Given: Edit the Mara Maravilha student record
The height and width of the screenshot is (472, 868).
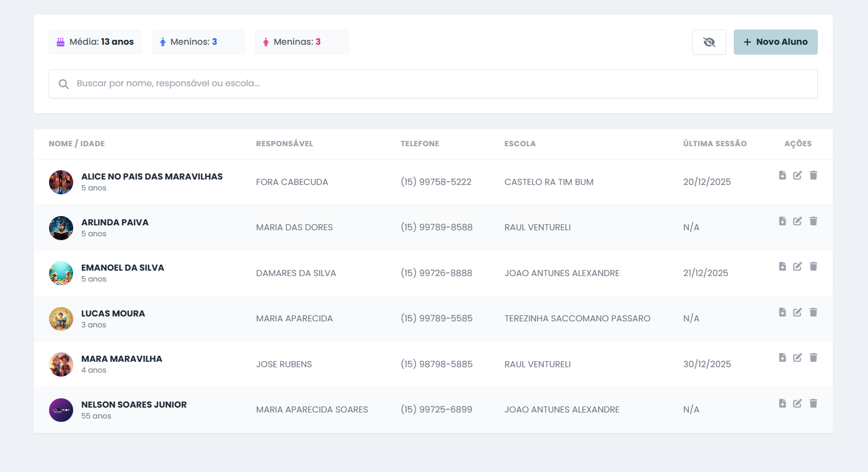Looking at the screenshot, I should click(798, 357).
